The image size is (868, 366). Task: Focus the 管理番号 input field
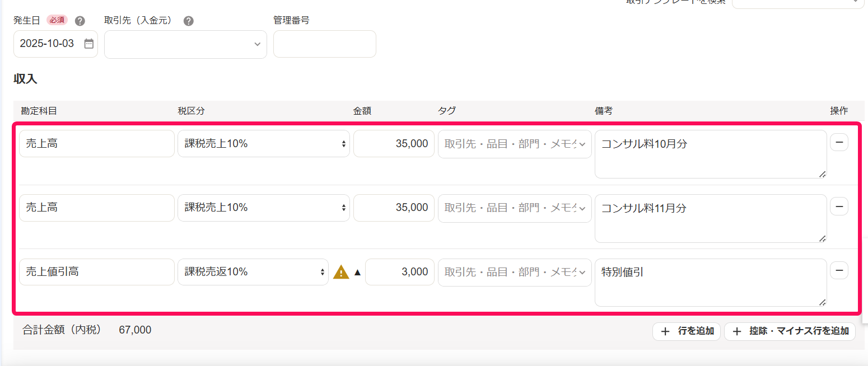(x=325, y=44)
